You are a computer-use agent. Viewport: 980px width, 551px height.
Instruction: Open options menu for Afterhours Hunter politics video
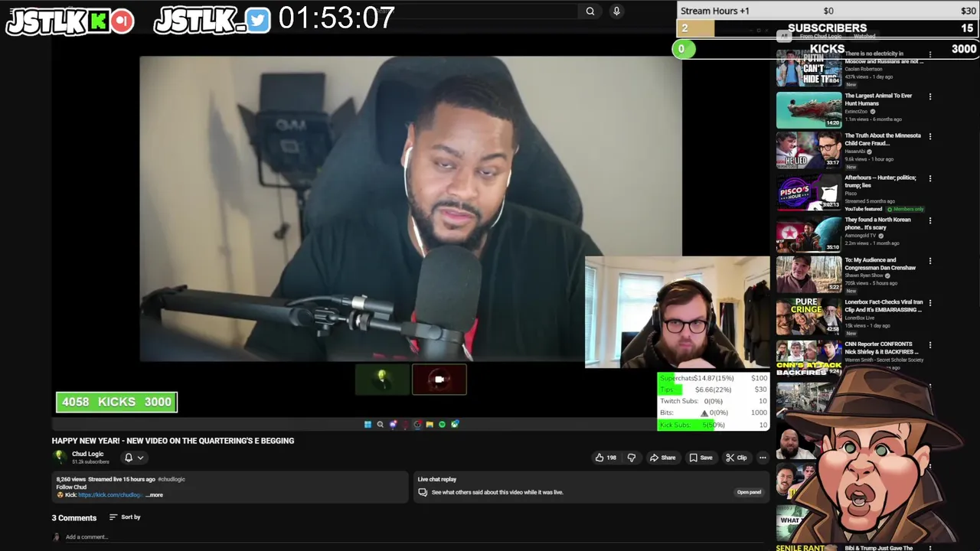coord(930,178)
